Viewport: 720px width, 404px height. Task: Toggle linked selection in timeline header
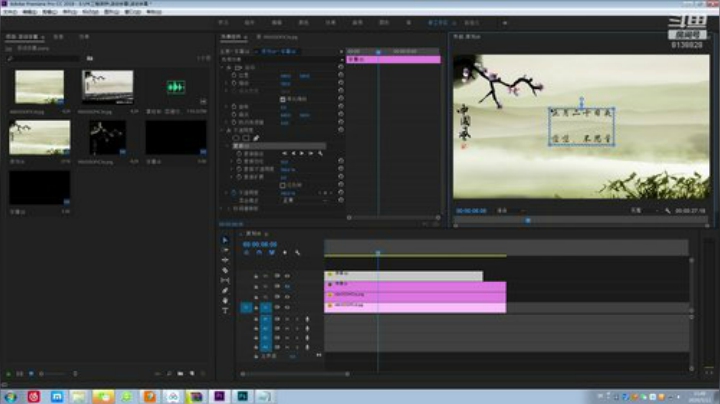click(272, 252)
